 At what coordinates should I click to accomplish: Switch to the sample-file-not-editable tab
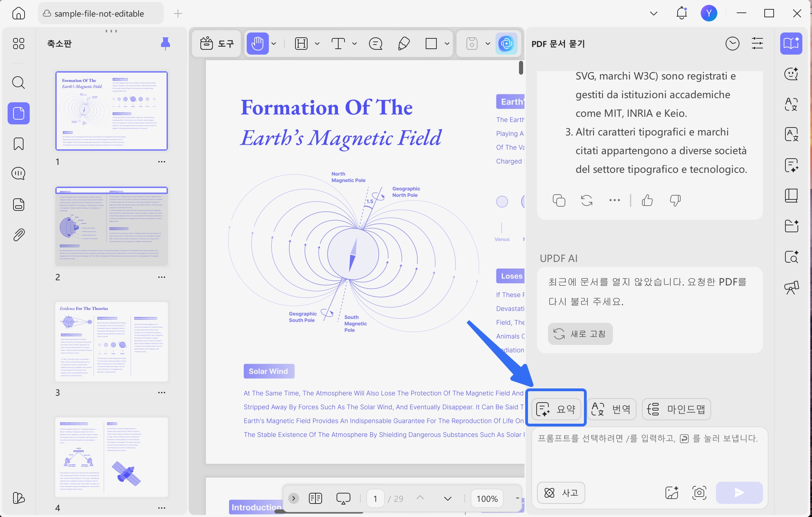[x=99, y=13]
